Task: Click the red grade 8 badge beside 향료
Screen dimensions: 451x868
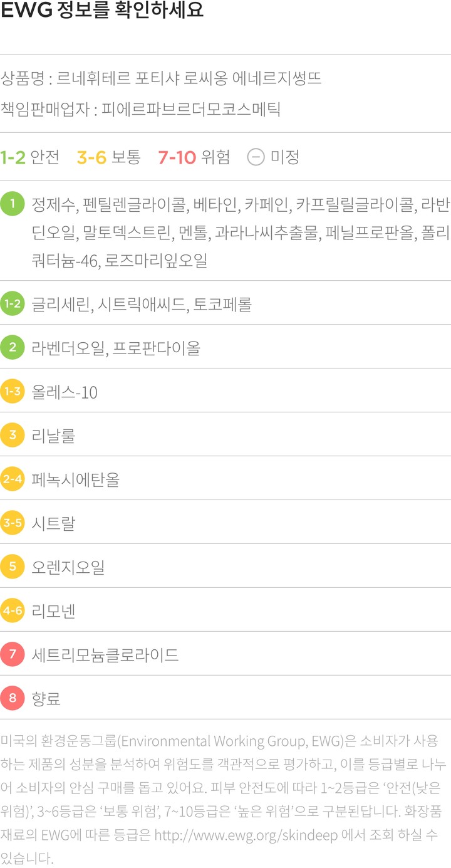Action: 13,698
